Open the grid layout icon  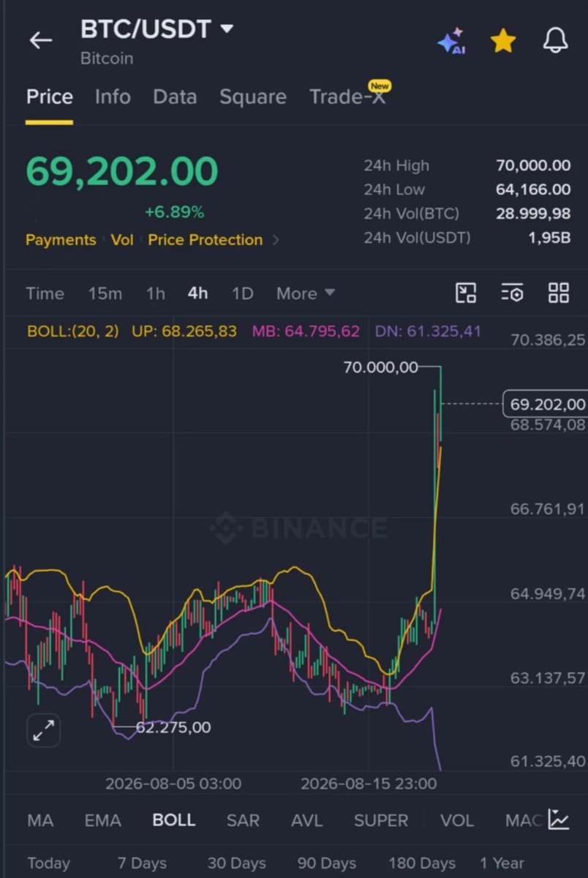coord(559,293)
